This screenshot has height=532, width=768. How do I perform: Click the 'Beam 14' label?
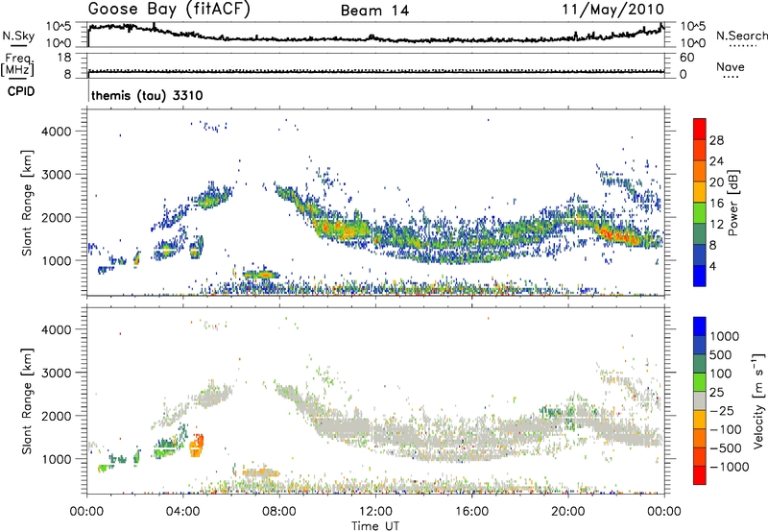[374, 11]
